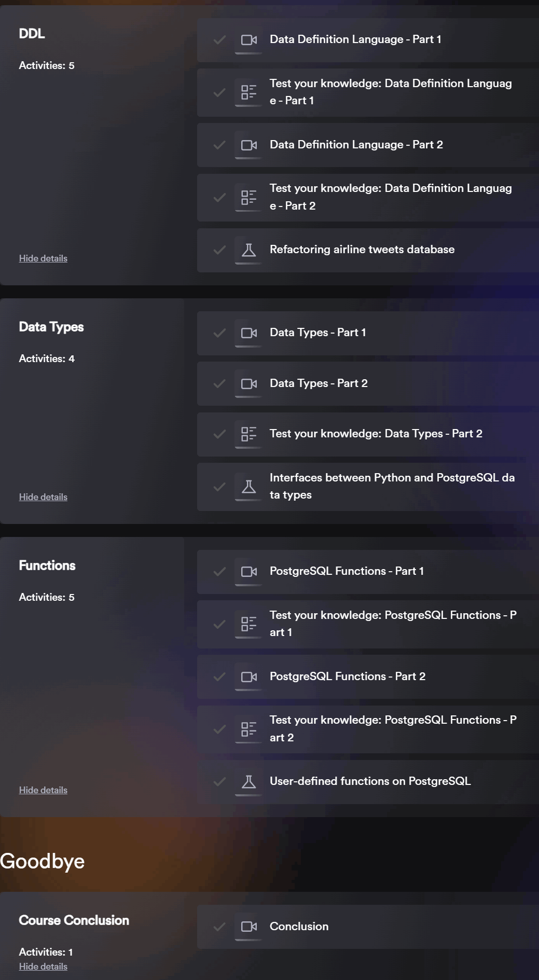Open Test your knowledge: PostgreSQL Functions - Part 1

(368, 624)
